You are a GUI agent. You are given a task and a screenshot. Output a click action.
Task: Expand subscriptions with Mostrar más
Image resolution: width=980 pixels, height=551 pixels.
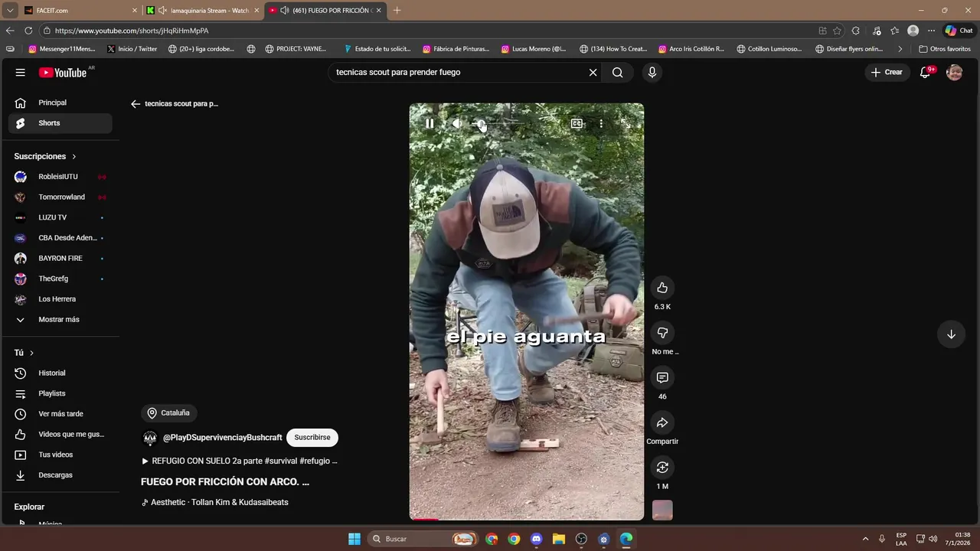coord(60,320)
